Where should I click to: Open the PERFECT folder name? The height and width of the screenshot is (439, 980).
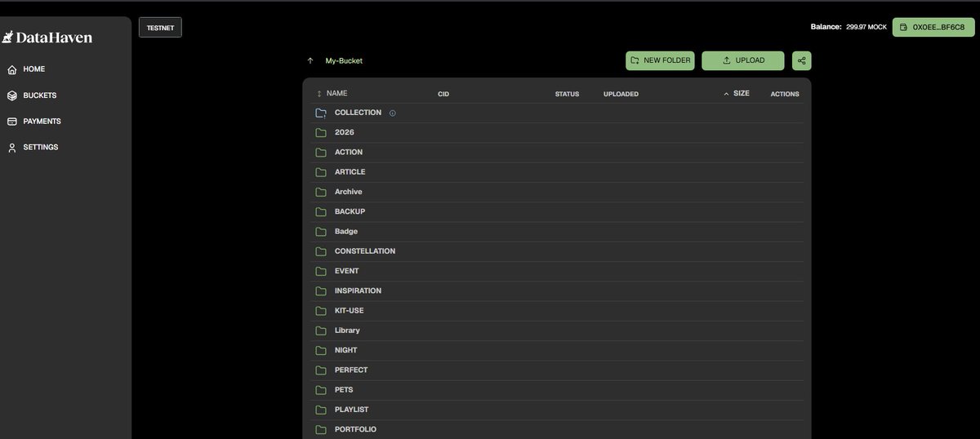(351, 370)
